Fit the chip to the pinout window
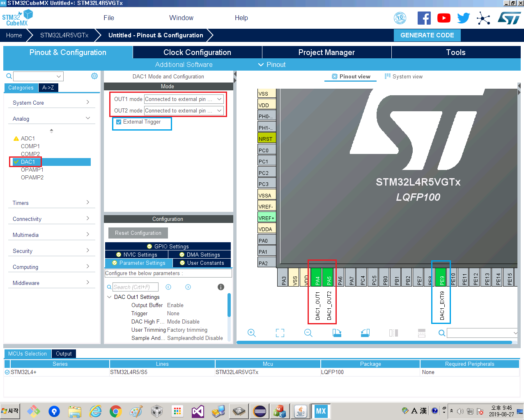The image size is (524, 420). pyautogui.click(x=280, y=333)
